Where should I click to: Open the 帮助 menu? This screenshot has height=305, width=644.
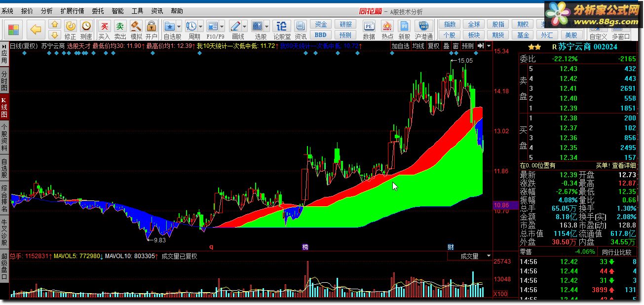(x=177, y=11)
